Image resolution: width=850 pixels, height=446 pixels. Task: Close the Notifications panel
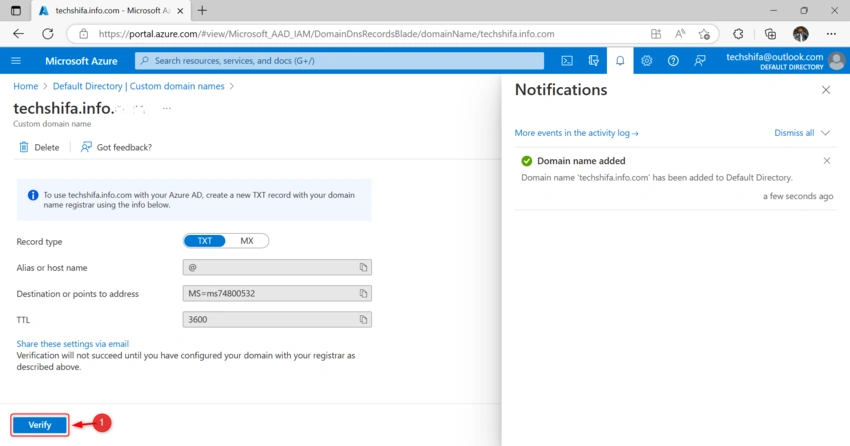pyautogui.click(x=826, y=90)
